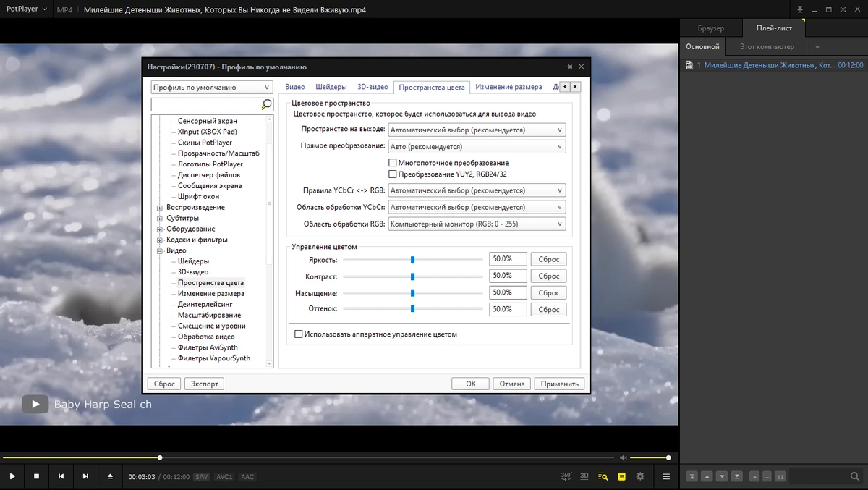Mute audio with the speaker icon

623,457
